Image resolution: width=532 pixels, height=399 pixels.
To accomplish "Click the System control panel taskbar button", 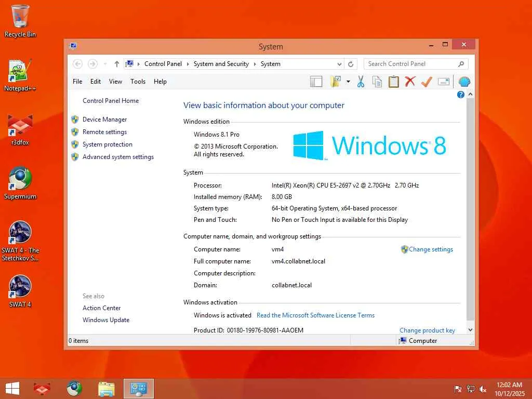I will (x=138, y=389).
